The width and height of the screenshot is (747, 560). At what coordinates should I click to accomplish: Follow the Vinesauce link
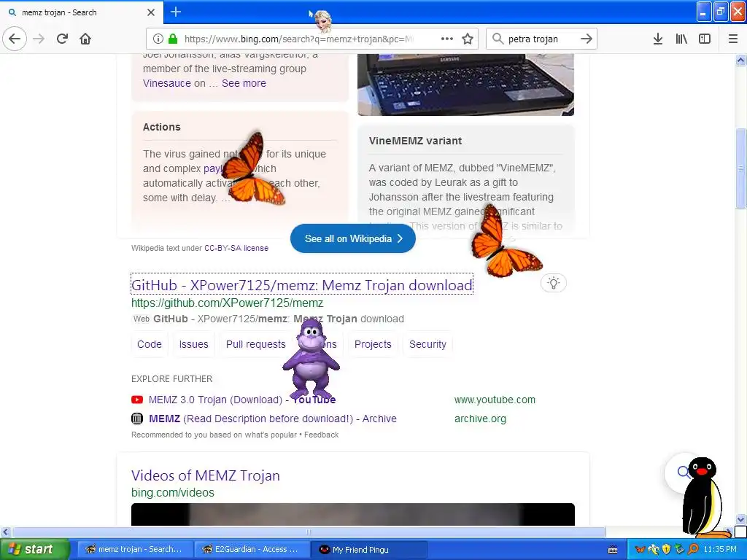tap(167, 83)
